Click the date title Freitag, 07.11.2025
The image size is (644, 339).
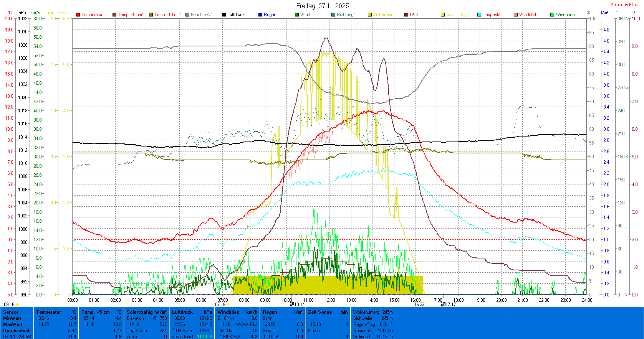click(x=322, y=6)
